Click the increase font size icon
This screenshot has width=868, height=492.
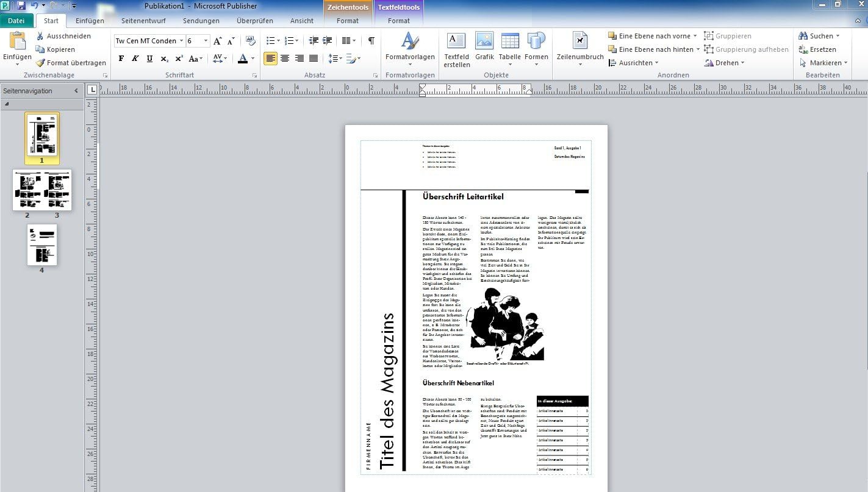click(218, 41)
